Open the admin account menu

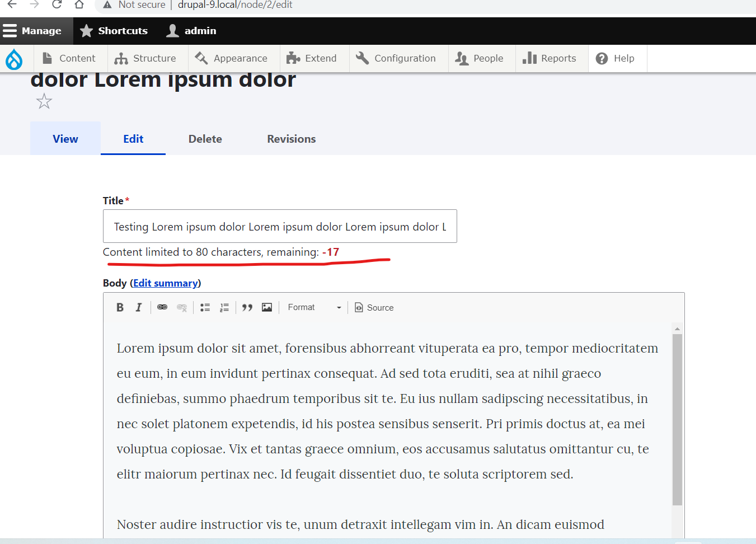190,31
